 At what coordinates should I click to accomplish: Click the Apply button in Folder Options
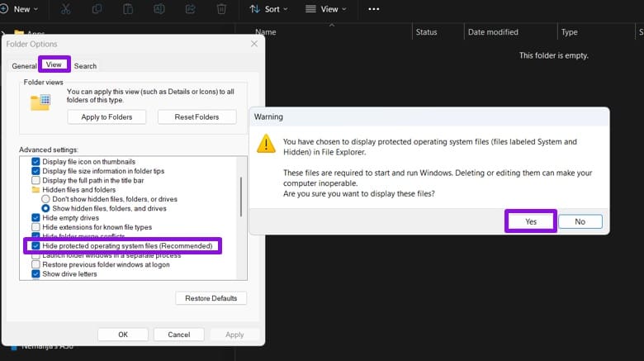(234, 335)
